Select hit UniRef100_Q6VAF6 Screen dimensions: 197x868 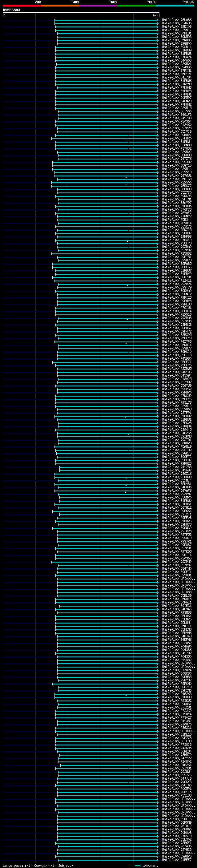[177, 491]
